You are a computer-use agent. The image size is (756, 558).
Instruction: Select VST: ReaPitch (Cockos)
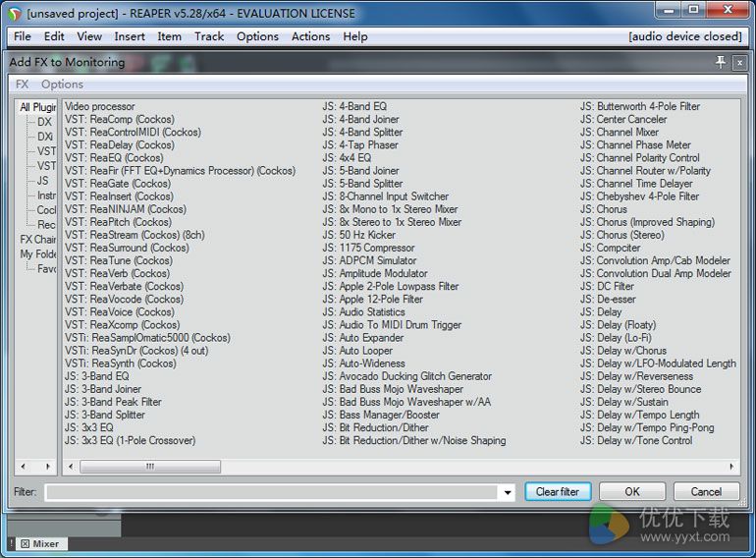coord(118,222)
